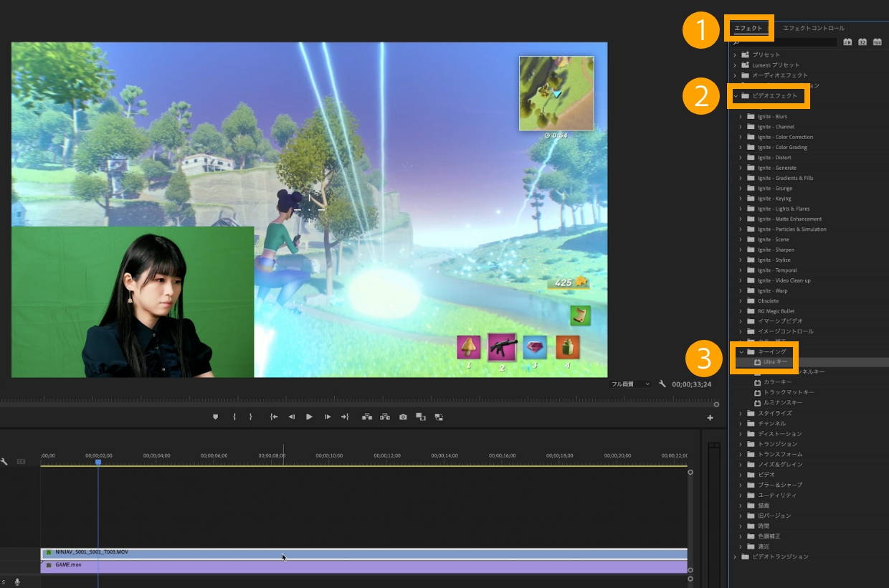
Task: Click the voice-over microphone icon
Action: [17, 582]
